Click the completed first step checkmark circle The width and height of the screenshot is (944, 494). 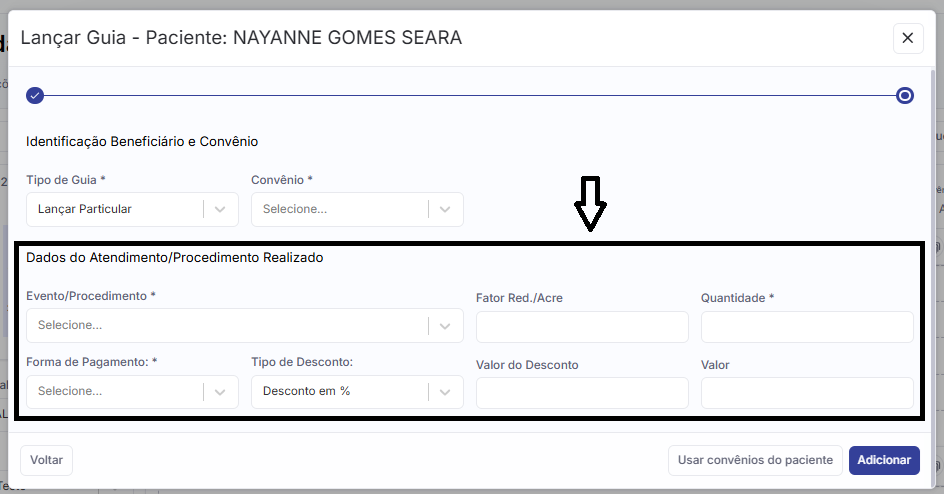(x=35, y=96)
